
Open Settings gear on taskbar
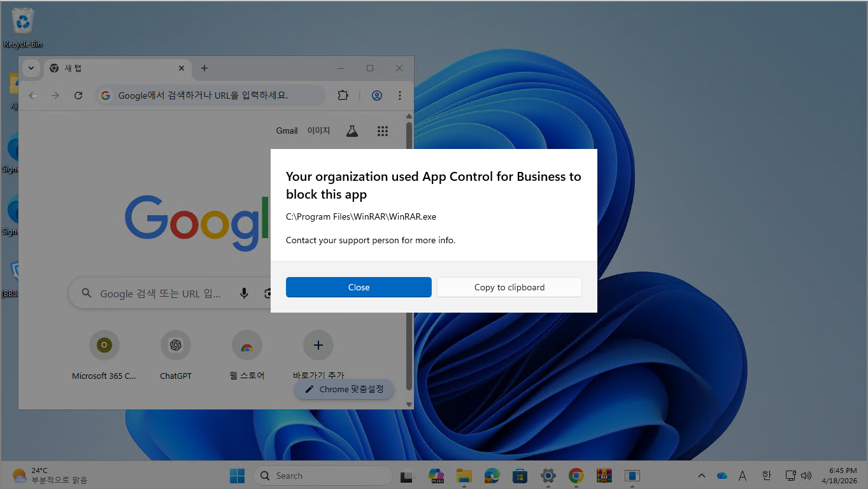(548, 476)
